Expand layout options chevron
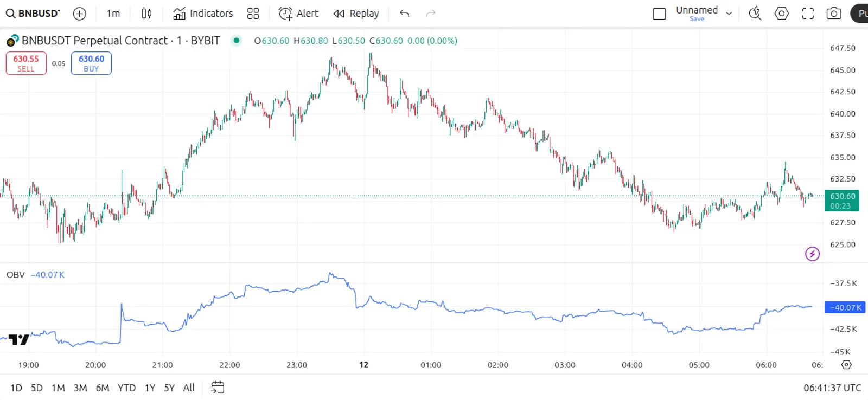Viewport: 868px width, 400px height. pos(729,14)
